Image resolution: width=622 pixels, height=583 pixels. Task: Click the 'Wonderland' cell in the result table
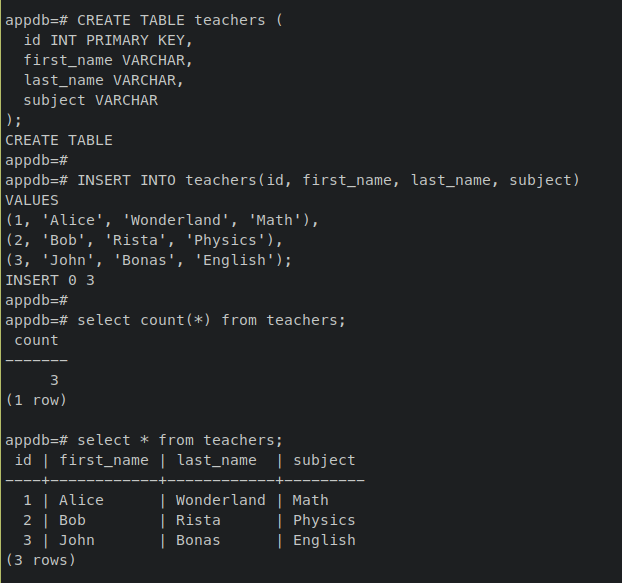[x=221, y=500]
